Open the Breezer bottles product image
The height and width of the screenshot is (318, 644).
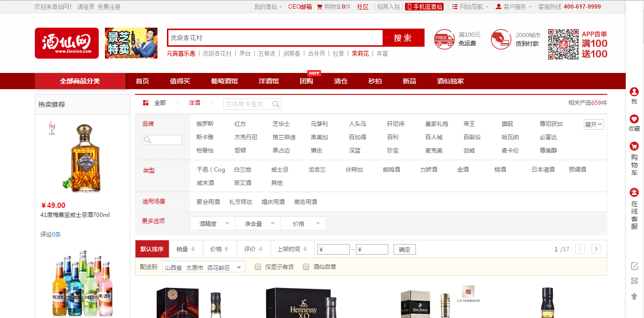tap(82, 284)
